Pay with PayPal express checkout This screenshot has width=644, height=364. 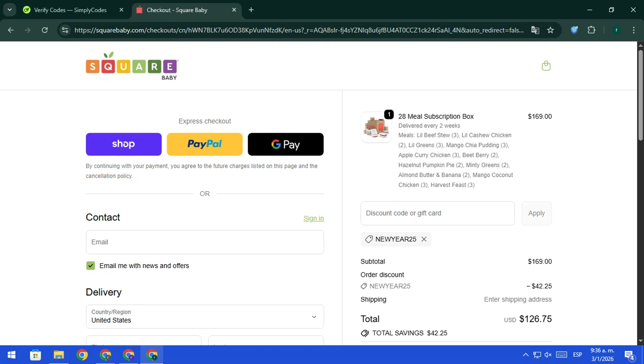point(204,144)
